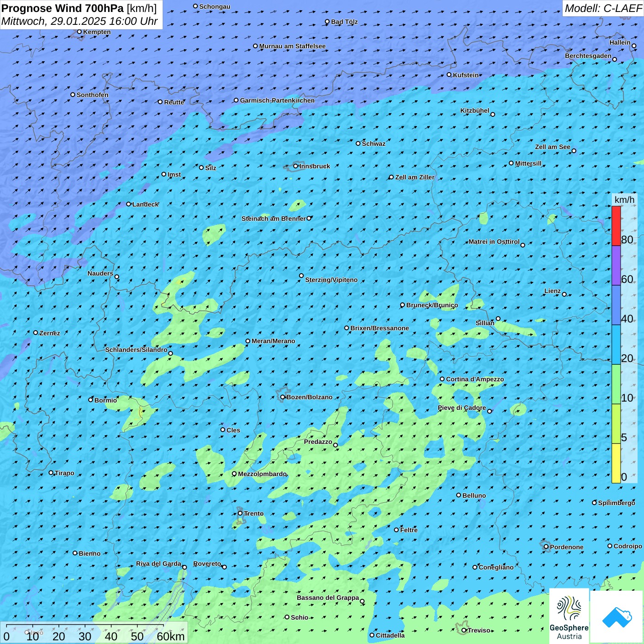
Task: Click the 'Zell am Ziller' label
Action: click(x=414, y=177)
